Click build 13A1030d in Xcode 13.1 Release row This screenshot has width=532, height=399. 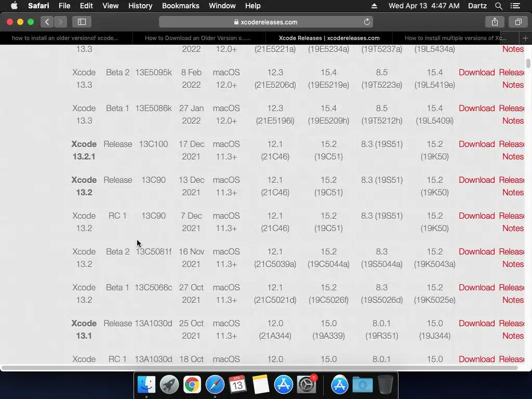(153, 323)
